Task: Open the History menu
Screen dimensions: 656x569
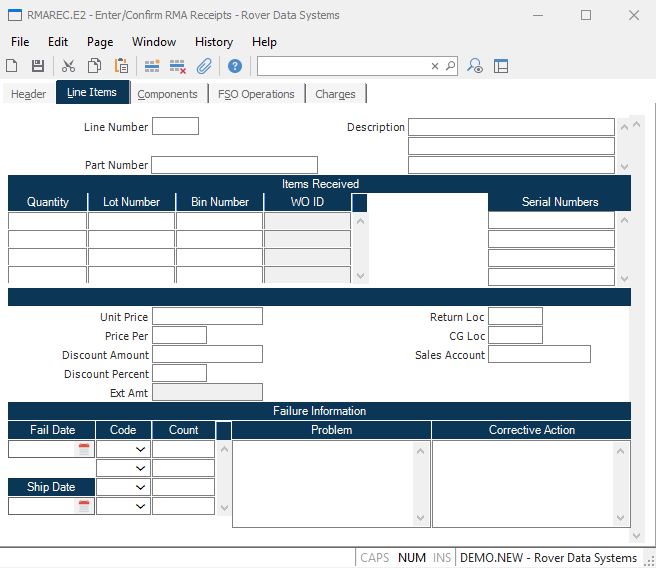Action: tap(213, 42)
